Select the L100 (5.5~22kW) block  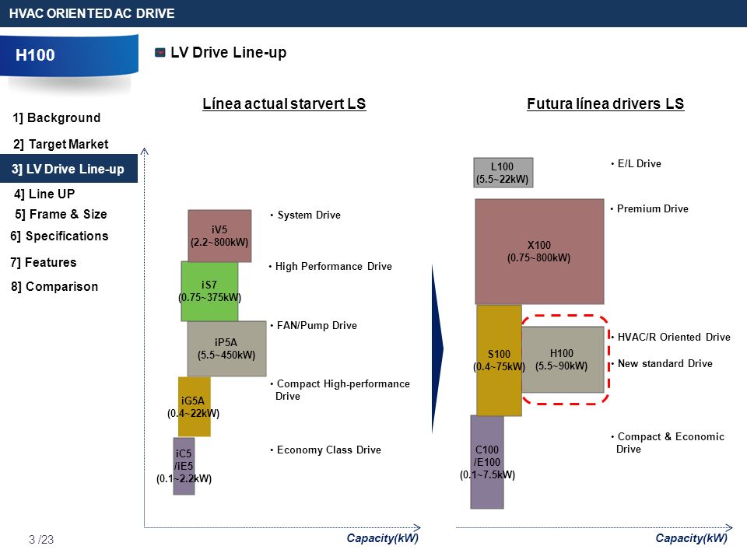coord(503,173)
